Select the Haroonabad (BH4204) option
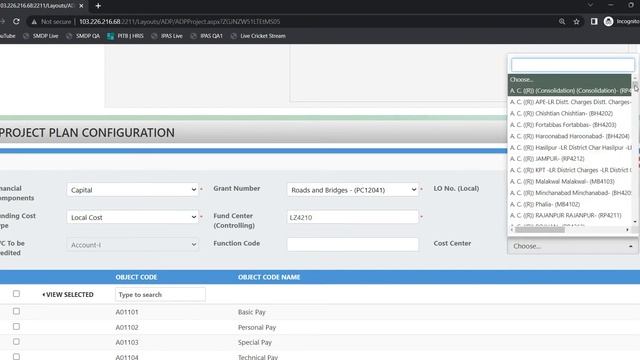640x360 pixels. click(569, 136)
